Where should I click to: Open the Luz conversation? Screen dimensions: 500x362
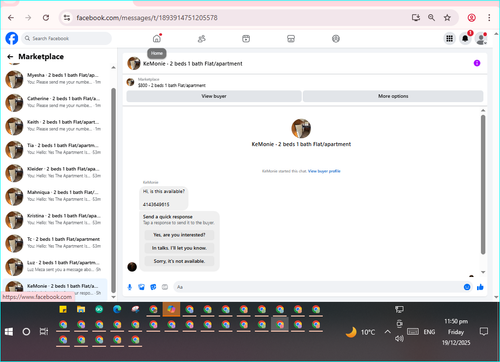pos(56,266)
